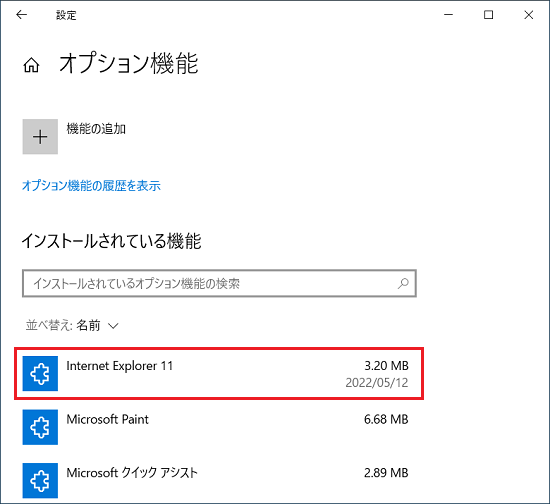The height and width of the screenshot is (504, 550).
Task: Select the Internet Explorer 11 entry
Action: [219, 374]
